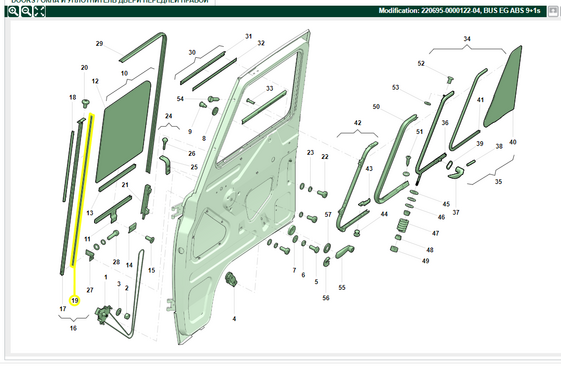Select part callout 43
The width and height of the screenshot is (561, 370).
369,169
